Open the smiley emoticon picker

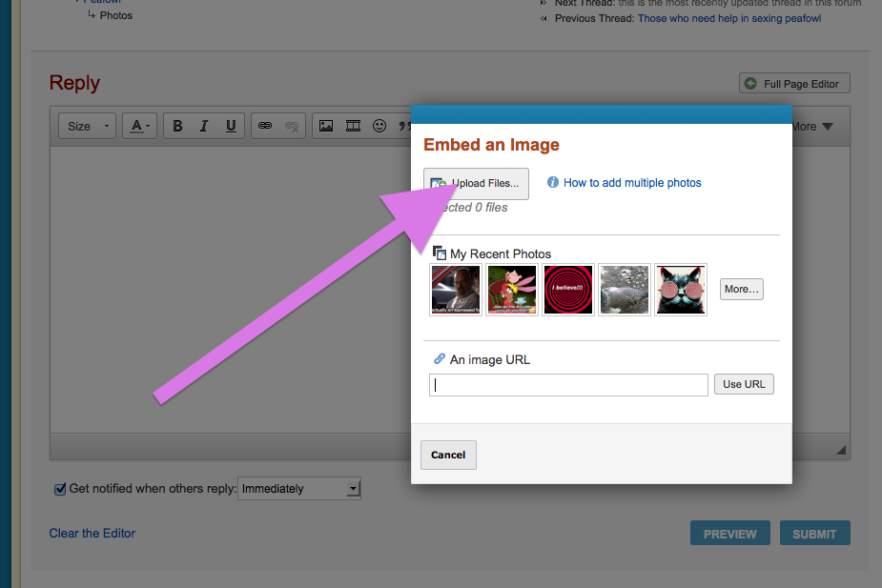coord(379,126)
